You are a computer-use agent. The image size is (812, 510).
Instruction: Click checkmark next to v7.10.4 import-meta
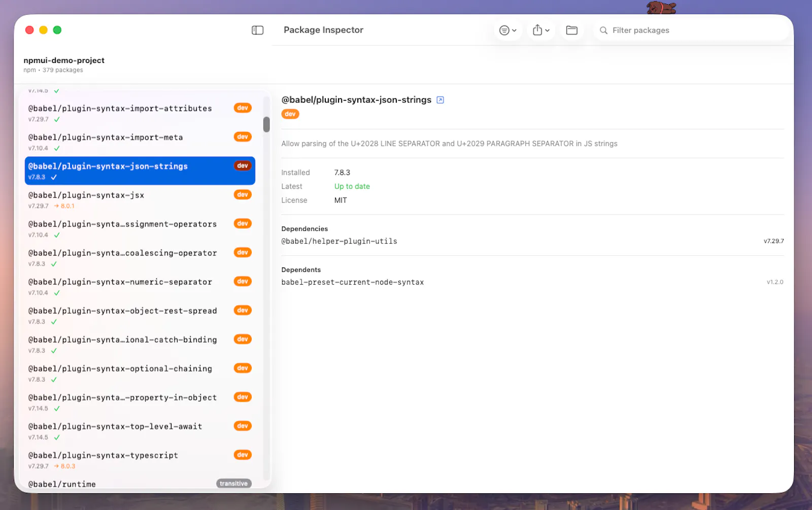tap(57, 148)
